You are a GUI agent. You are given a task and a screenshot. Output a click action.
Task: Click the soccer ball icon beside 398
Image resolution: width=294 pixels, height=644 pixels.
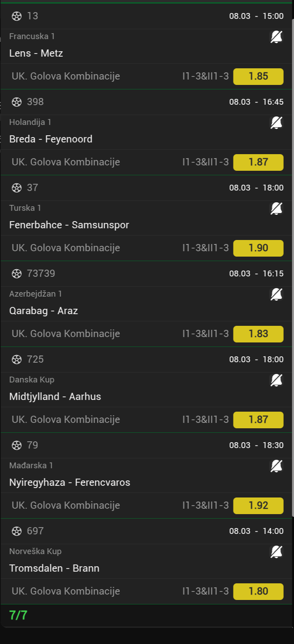click(x=17, y=102)
